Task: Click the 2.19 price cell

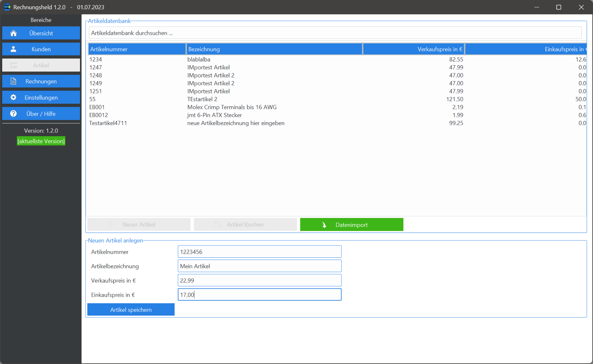Action: [x=458, y=107]
